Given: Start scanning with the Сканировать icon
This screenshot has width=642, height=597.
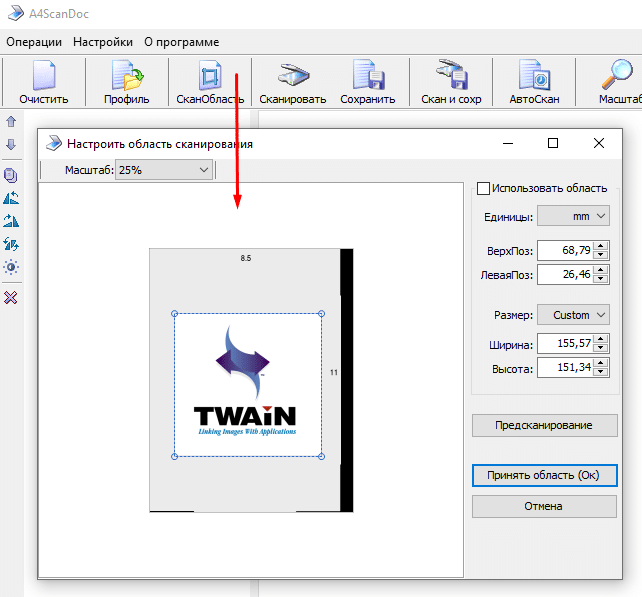Looking at the screenshot, I should (x=292, y=78).
